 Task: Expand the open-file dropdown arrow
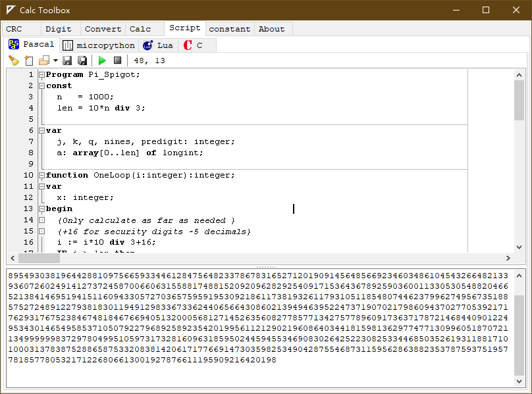(x=56, y=61)
